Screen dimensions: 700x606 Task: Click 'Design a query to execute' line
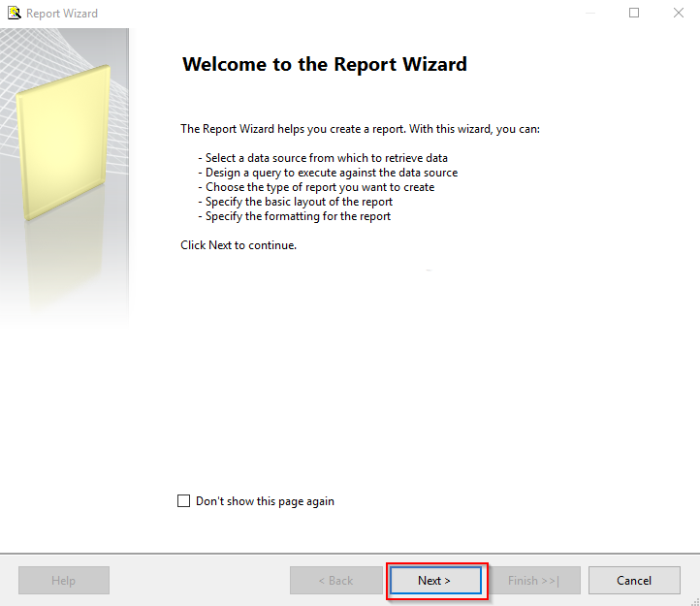pos(328,173)
